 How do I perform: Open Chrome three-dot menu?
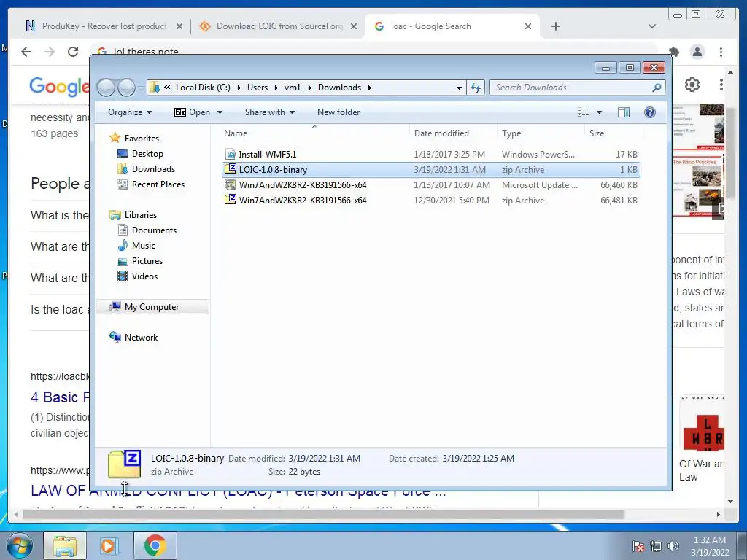pyautogui.click(x=721, y=52)
